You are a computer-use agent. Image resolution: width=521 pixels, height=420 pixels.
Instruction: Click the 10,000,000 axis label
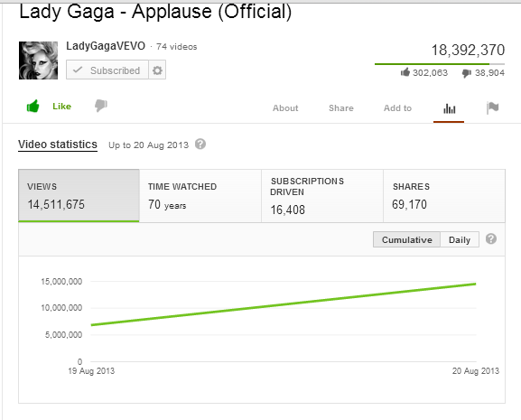pos(61,308)
